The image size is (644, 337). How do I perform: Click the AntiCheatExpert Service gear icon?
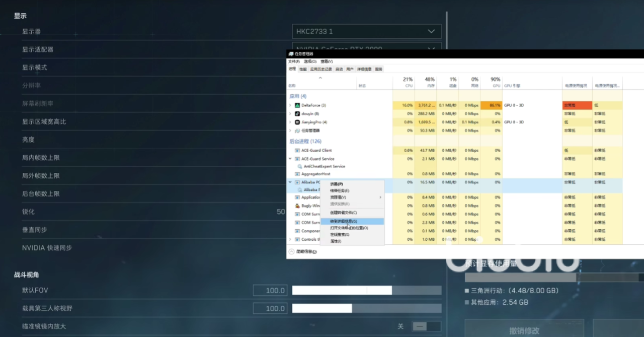[x=300, y=166]
